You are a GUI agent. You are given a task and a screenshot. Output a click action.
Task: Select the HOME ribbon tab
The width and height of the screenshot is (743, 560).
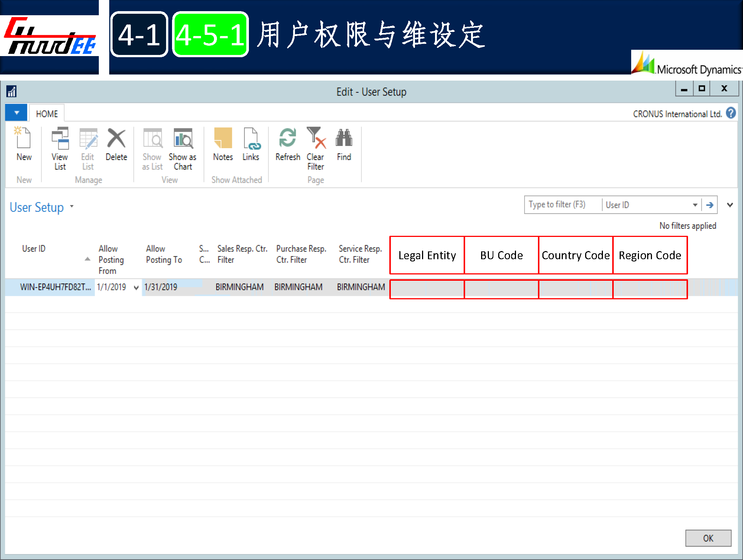coord(47,114)
